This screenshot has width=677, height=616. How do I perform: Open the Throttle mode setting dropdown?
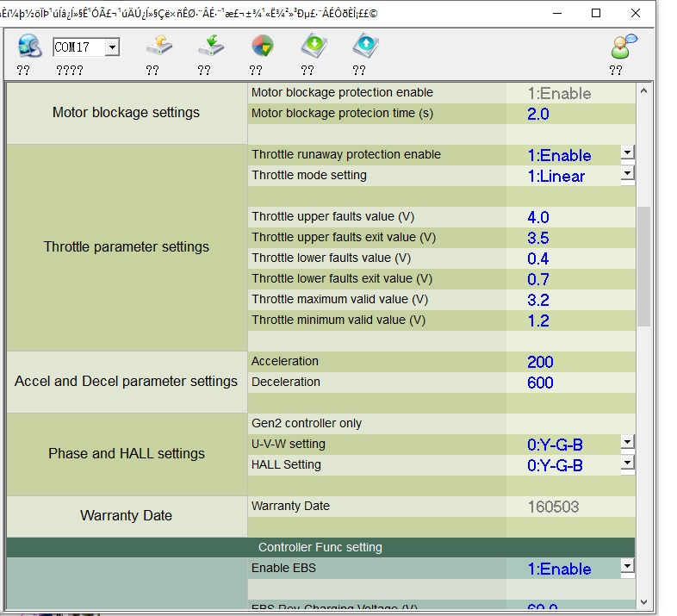tap(627, 173)
